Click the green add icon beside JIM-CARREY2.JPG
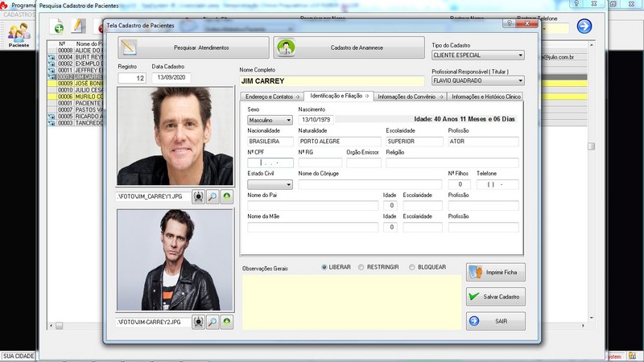The height and width of the screenshot is (362, 644). [227, 322]
